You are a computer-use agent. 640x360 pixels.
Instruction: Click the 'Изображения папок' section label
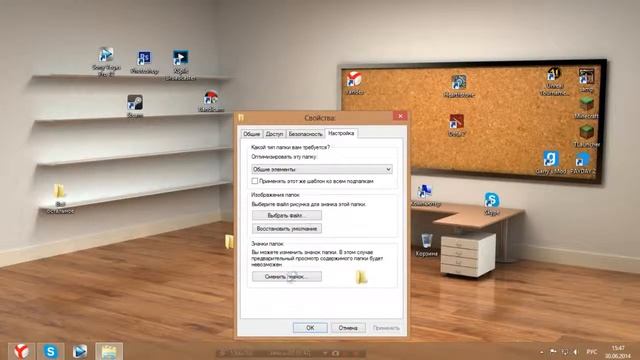pyautogui.click(x=276, y=195)
